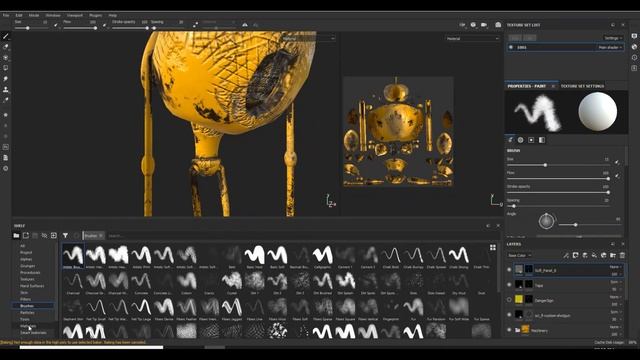Select Hard Surfaces category in Shelf
Viewport: 640px width, 360px height.
pos(32,286)
